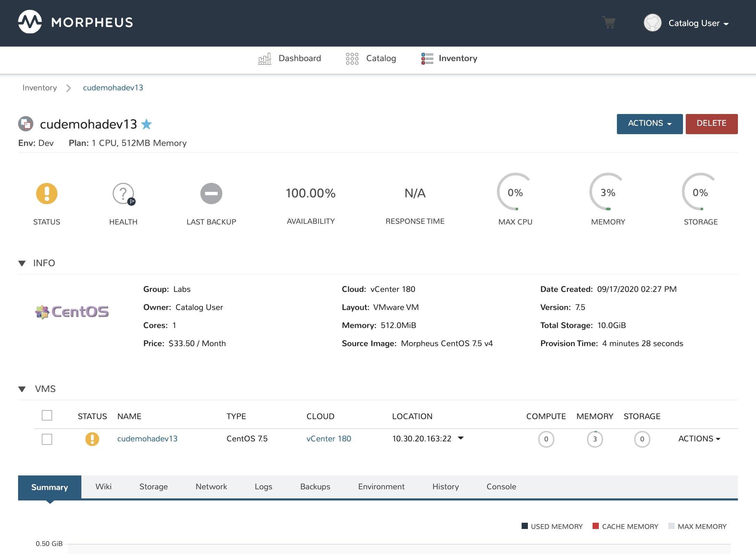Image resolution: width=756 pixels, height=554 pixels.
Task: Collapse the VMS section
Action: point(22,389)
